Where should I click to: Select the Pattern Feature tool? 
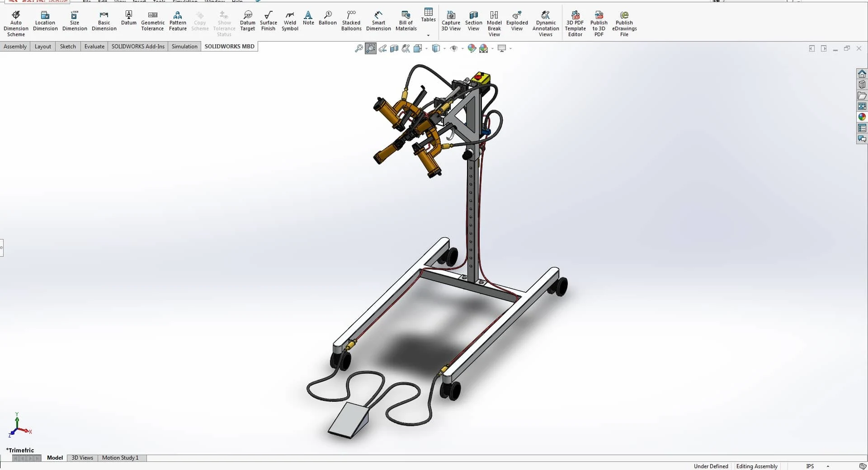tap(178, 21)
